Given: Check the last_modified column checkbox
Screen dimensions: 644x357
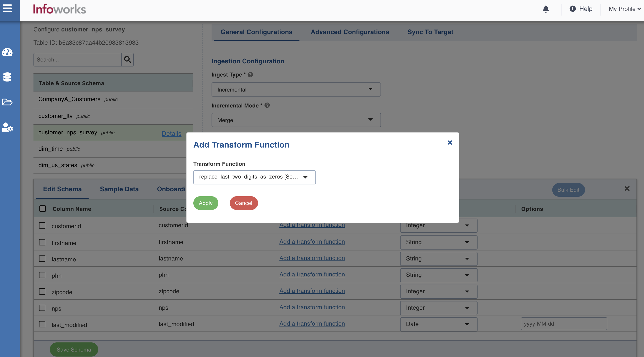Looking at the screenshot, I should [x=42, y=324].
